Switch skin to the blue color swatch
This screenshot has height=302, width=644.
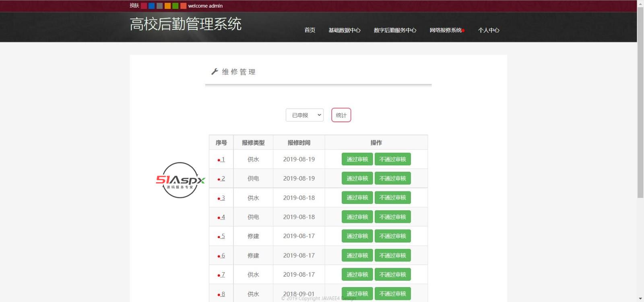pos(151,6)
